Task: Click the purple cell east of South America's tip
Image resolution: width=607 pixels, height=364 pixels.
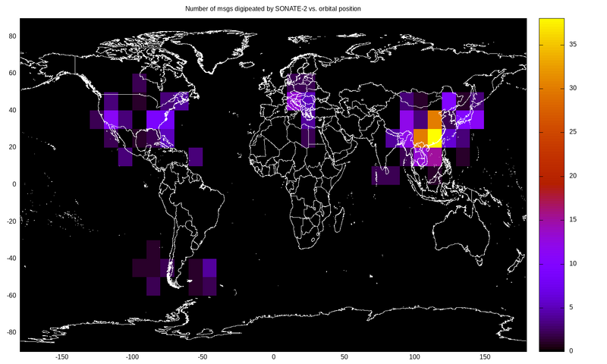Action: [210, 268]
